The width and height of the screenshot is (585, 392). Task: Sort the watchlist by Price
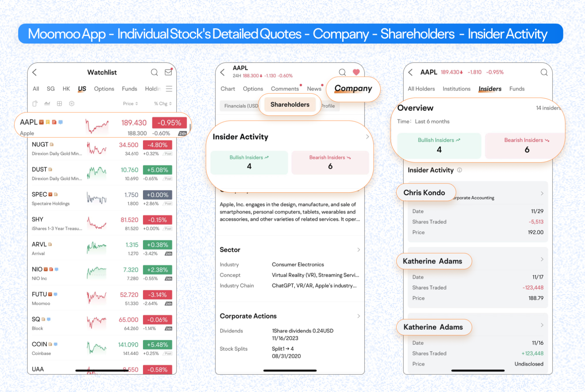click(131, 103)
